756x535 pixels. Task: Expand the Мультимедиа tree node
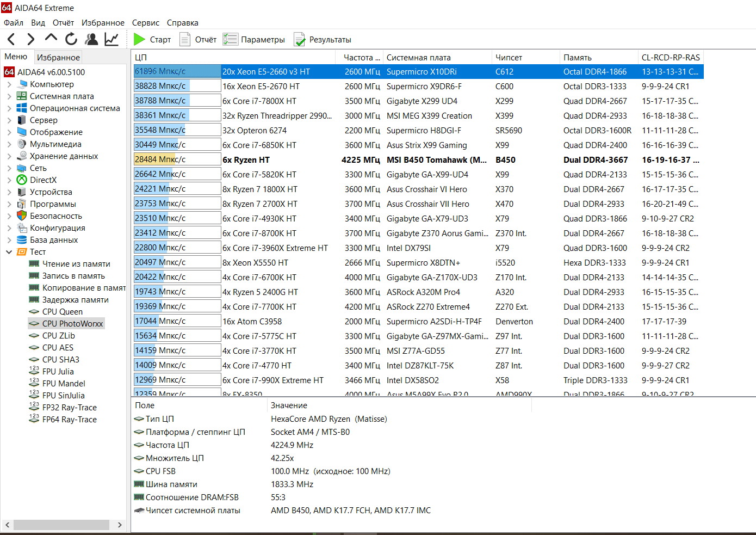pos(9,144)
